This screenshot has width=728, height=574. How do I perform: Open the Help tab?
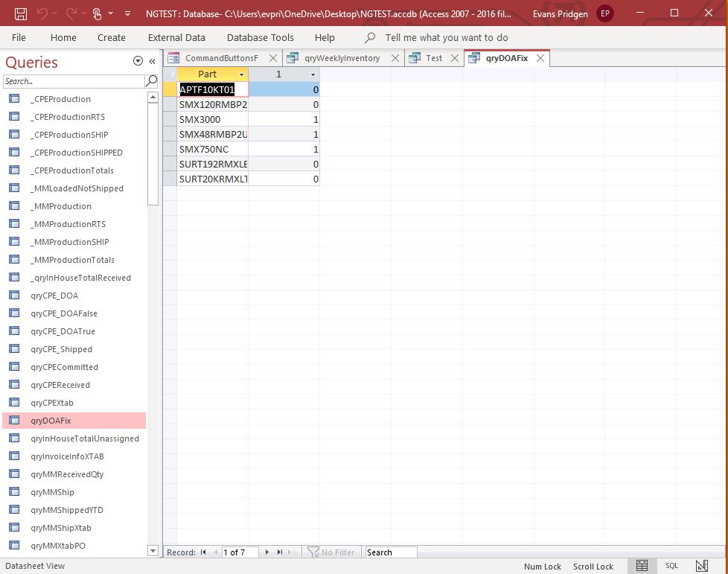click(325, 38)
